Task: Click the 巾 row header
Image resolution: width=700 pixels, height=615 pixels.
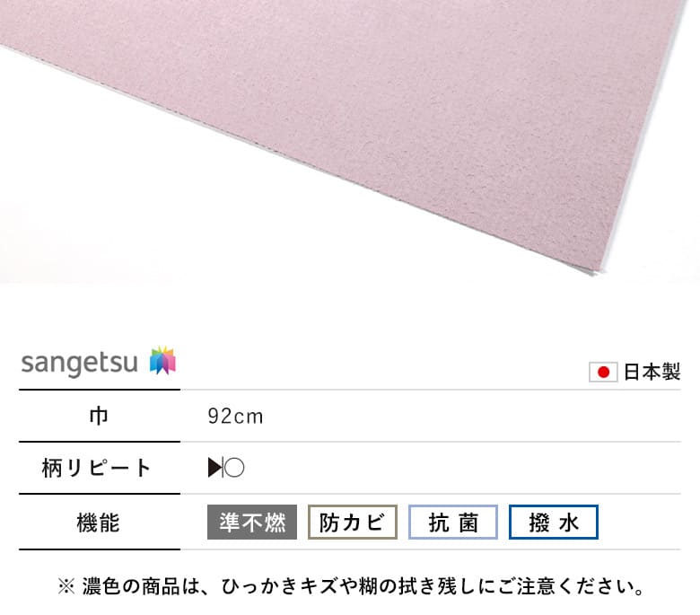Action: point(99,416)
